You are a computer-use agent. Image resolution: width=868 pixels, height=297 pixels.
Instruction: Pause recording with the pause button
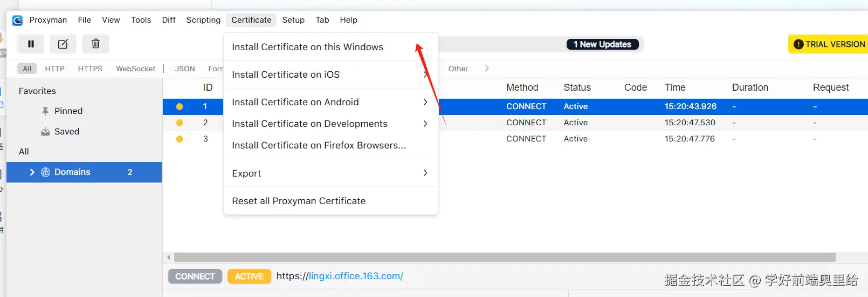[x=31, y=44]
